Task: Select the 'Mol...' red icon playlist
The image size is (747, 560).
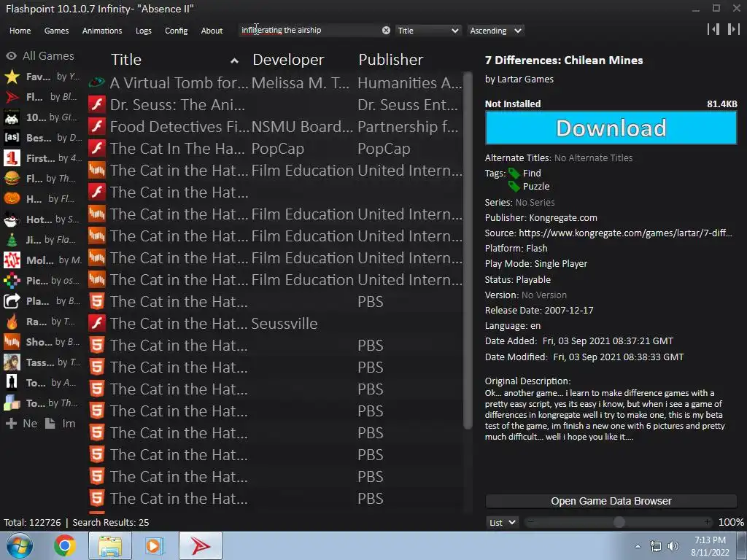Action: [x=12, y=260]
